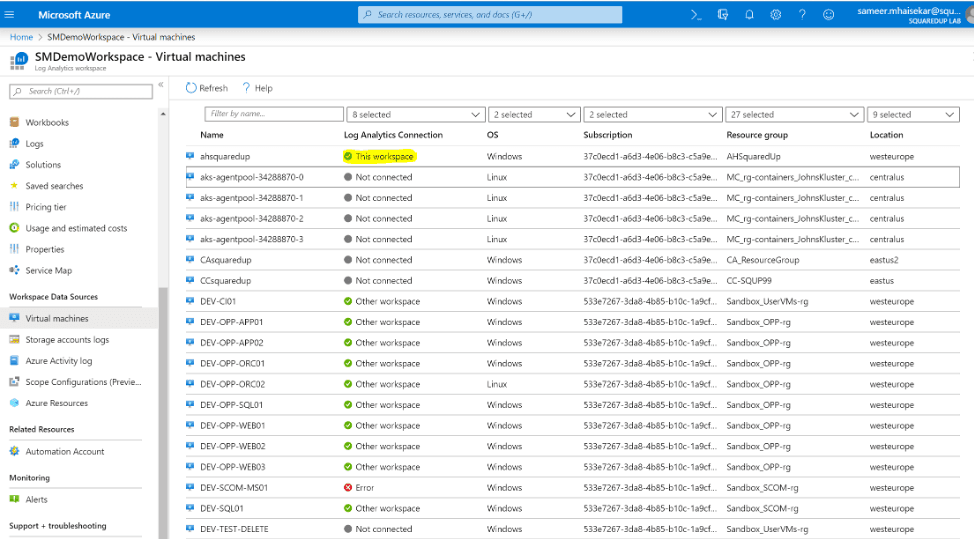The width and height of the screenshot is (974, 539).
Task: Select Storage accounts logs menu item
Action: (67, 340)
